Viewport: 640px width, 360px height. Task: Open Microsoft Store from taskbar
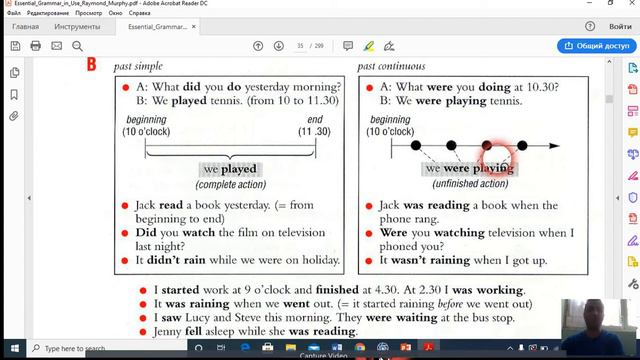(268, 348)
